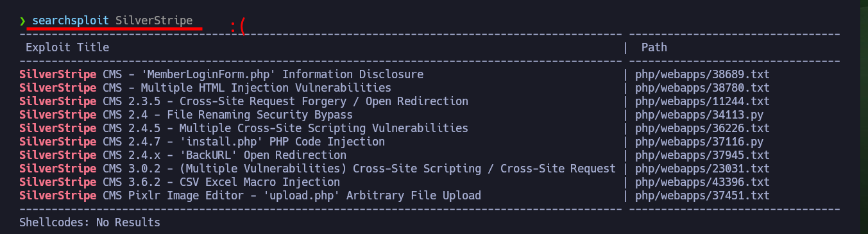Screen dimensions: 868x234
Task: Click the Exploit Title column header
Action: click(x=67, y=47)
